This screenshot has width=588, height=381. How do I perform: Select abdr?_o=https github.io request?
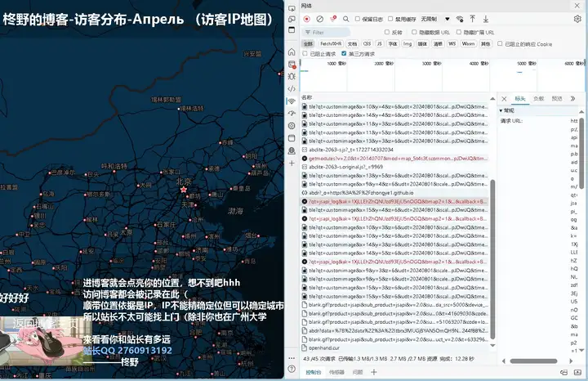[x=395, y=193]
